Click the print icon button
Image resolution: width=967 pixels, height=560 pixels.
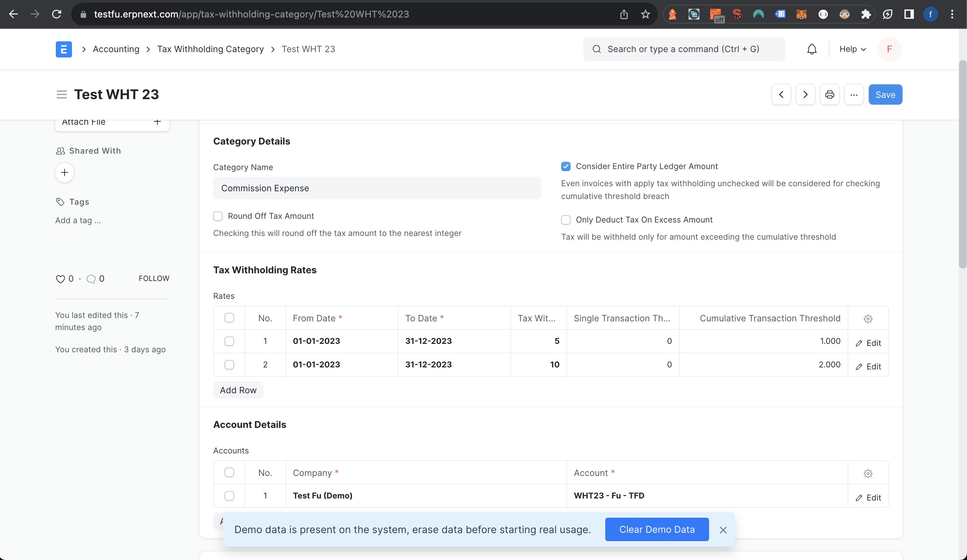coord(829,95)
